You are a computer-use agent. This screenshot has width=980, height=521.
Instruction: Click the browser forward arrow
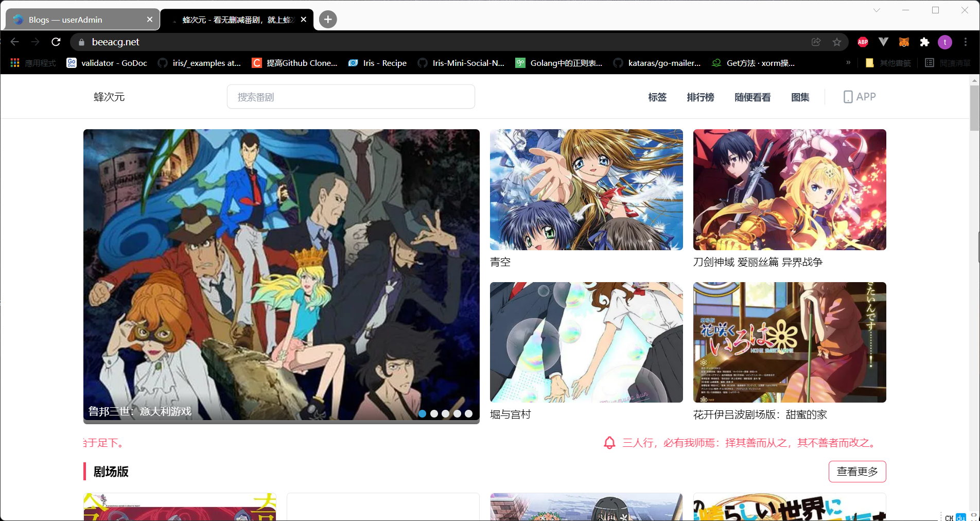[x=35, y=42]
